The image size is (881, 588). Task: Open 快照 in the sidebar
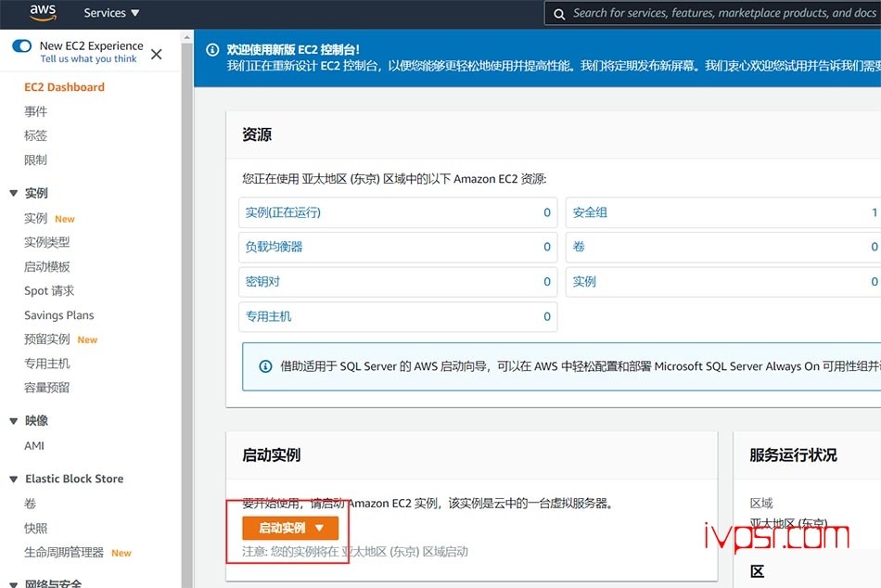pyautogui.click(x=35, y=529)
